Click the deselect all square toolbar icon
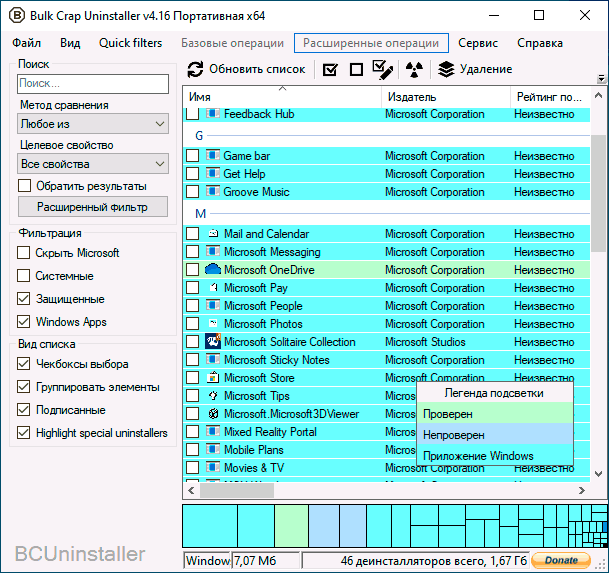Viewport: 609px width, 573px height. click(356, 70)
